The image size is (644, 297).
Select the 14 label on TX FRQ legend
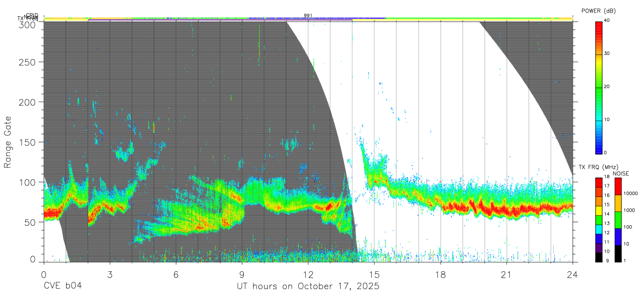[607, 214]
